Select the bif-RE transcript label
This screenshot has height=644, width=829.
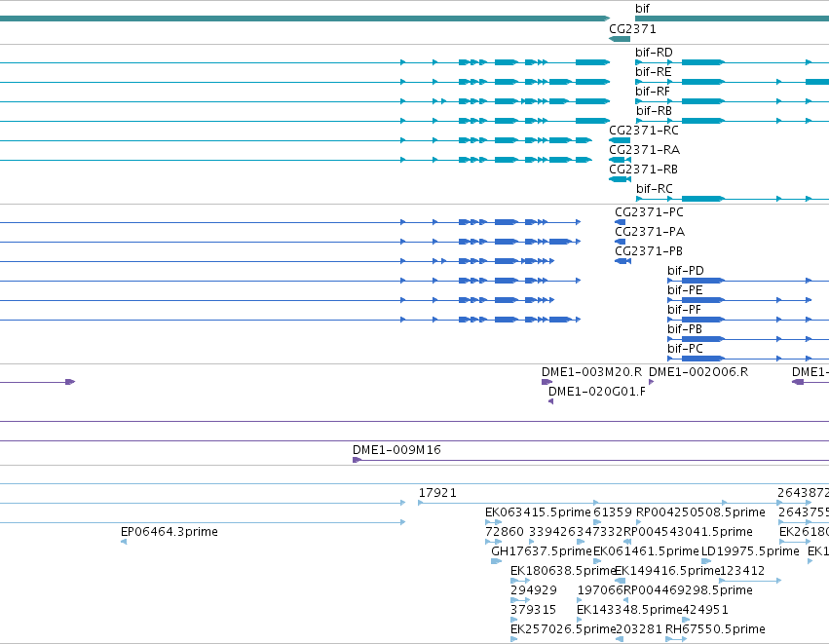coord(654,72)
